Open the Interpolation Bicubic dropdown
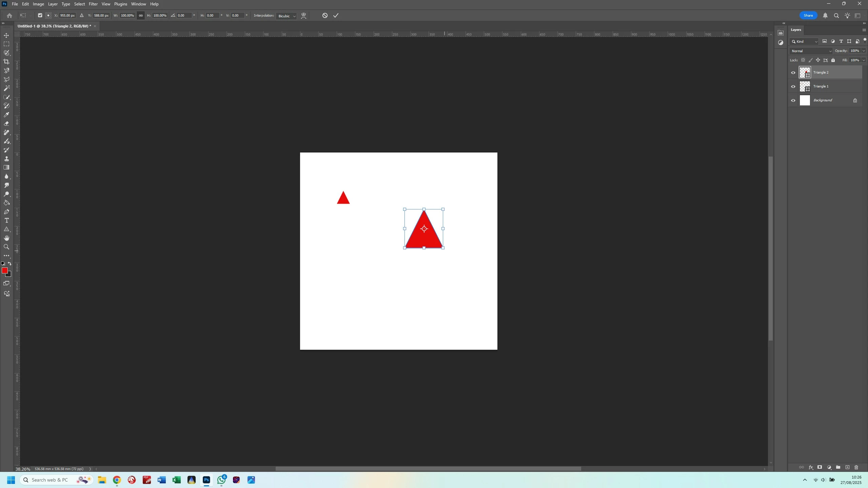The height and width of the screenshot is (488, 868). tap(286, 16)
